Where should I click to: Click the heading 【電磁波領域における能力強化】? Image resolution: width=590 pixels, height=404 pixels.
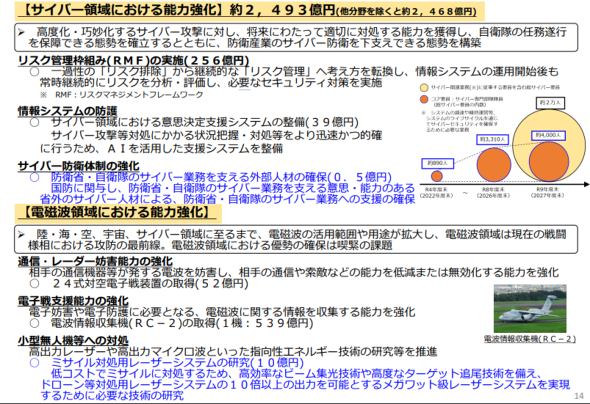click(x=116, y=213)
